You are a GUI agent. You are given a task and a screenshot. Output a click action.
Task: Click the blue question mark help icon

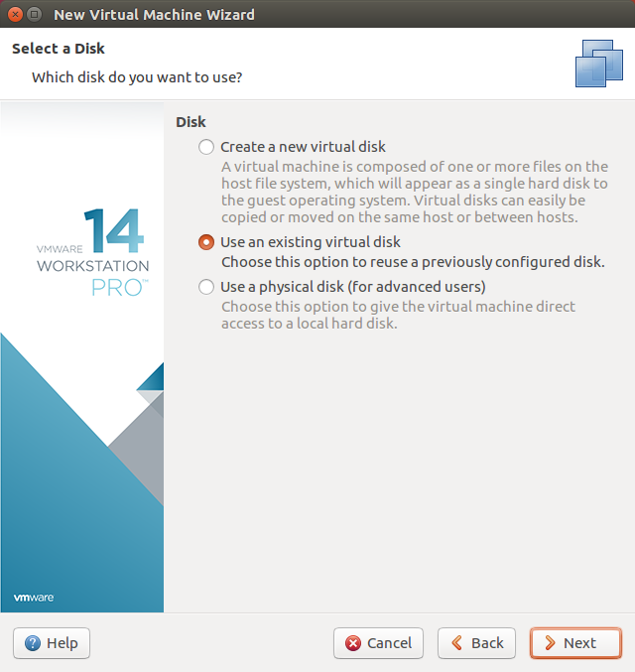coord(33,643)
